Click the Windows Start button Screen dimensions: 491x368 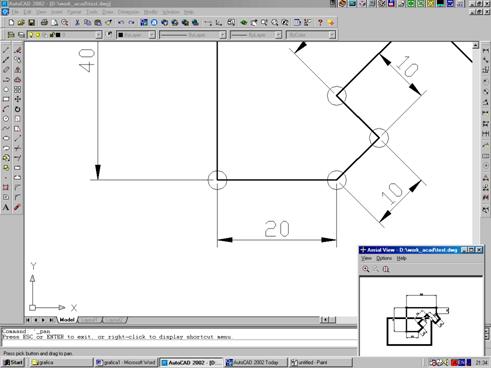click(x=13, y=362)
